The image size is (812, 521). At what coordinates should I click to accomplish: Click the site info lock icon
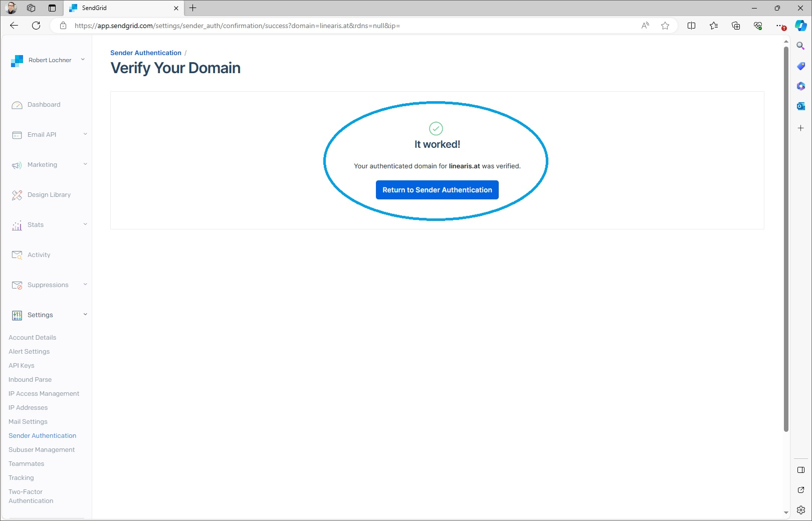pos(63,26)
